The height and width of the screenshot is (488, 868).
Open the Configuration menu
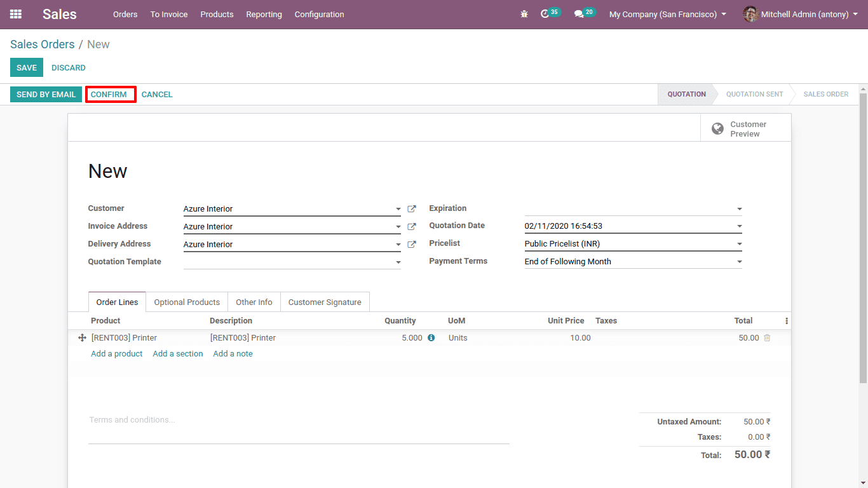click(x=319, y=14)
